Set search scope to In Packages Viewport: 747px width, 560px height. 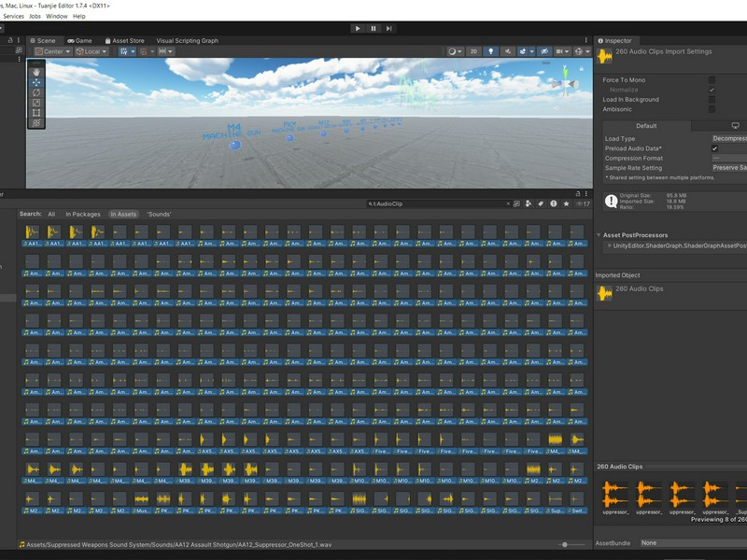(83, 215)
